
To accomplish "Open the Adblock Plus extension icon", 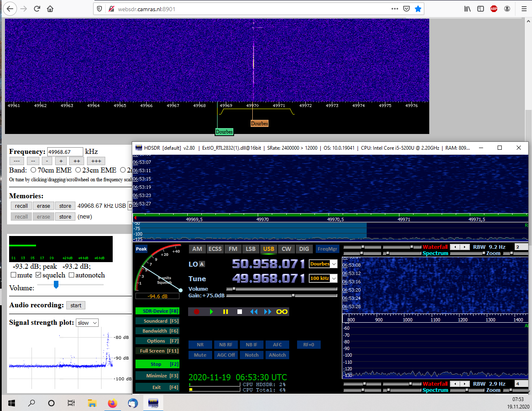I will pyautogui.click(x=494, y=9).
